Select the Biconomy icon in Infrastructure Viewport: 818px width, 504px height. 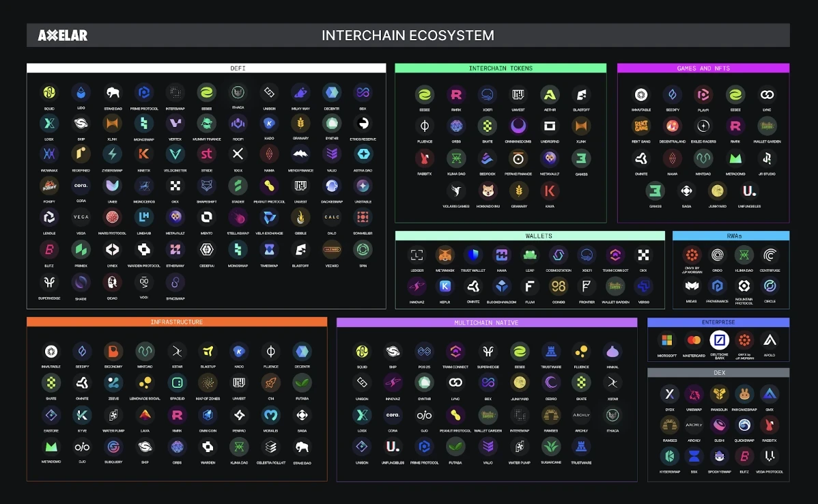click(x=113, y=352)
